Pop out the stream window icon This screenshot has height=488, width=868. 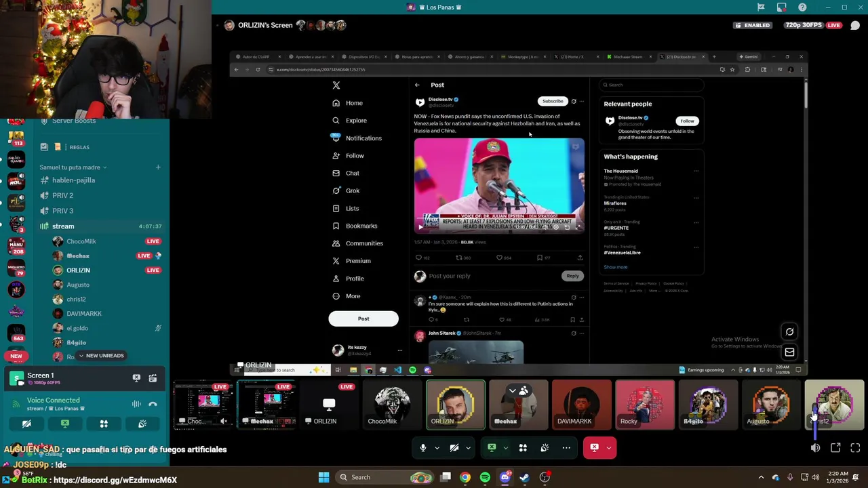(835, 448)
